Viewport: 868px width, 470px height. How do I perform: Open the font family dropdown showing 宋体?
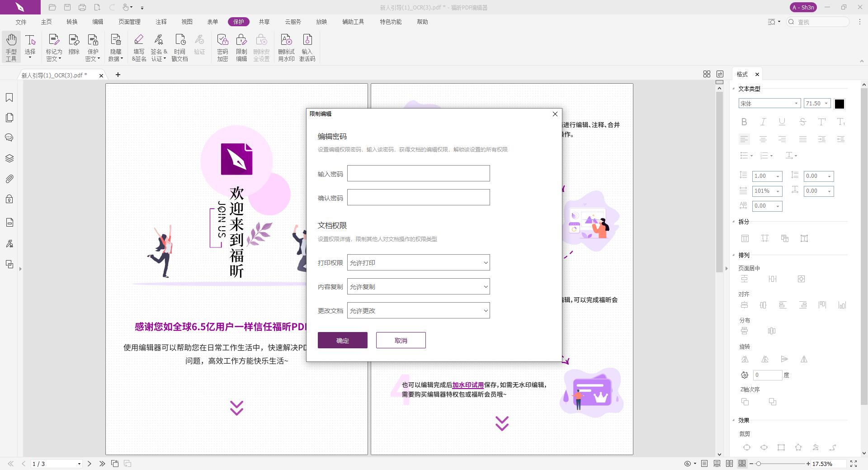pyautogui.click(x=769, y=103)
